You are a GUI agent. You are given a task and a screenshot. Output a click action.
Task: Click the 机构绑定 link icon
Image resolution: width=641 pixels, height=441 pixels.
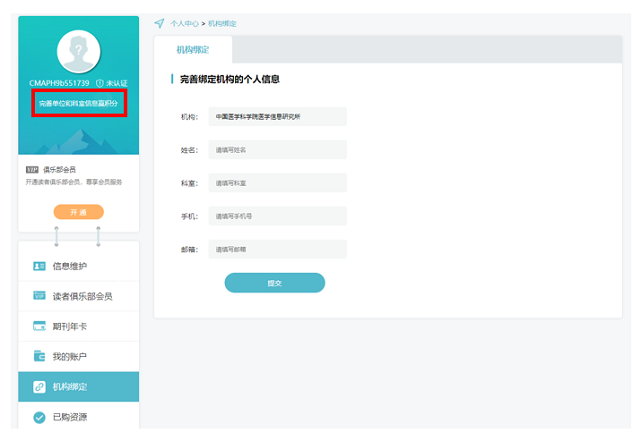[39, 387]
